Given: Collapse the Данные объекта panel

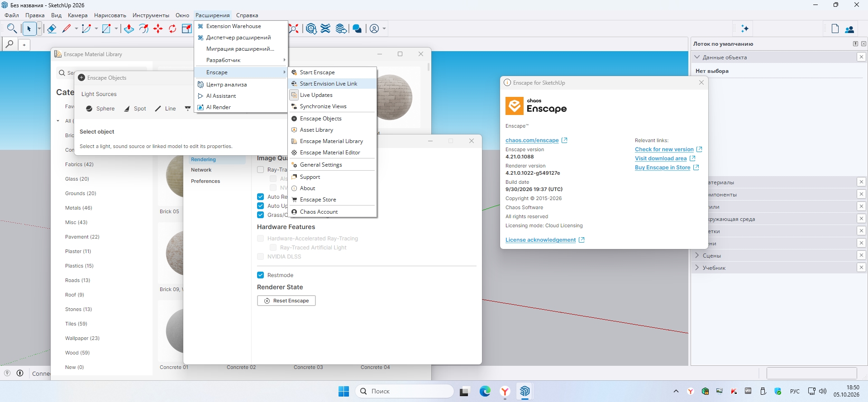Looking at the screenshot, I should [x=697, y=57].
